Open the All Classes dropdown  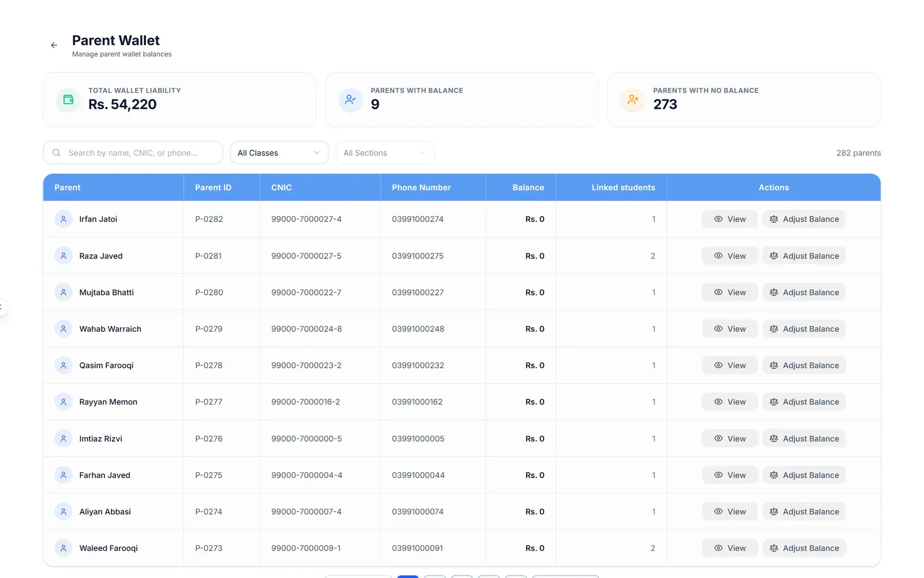click(x=280, y=153)
